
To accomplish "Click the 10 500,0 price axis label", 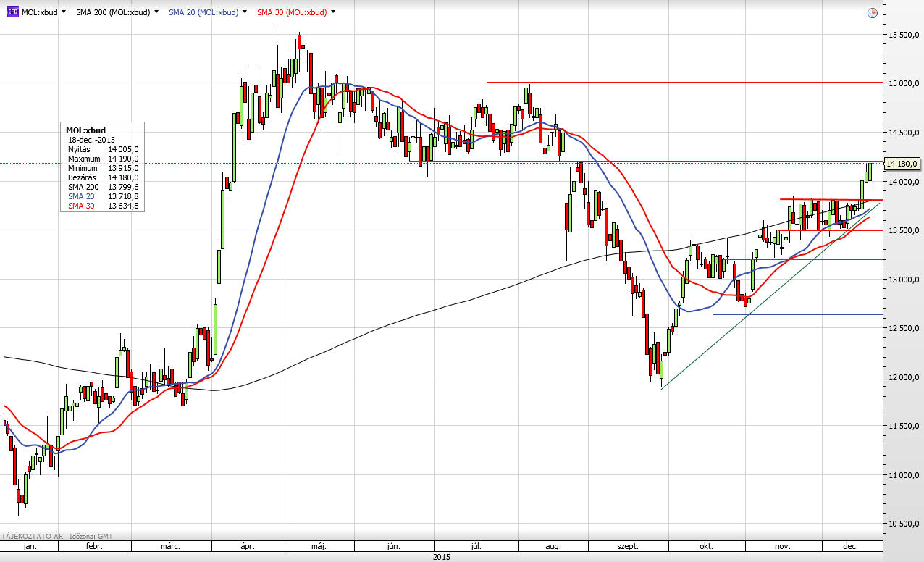I will point(904,524).
